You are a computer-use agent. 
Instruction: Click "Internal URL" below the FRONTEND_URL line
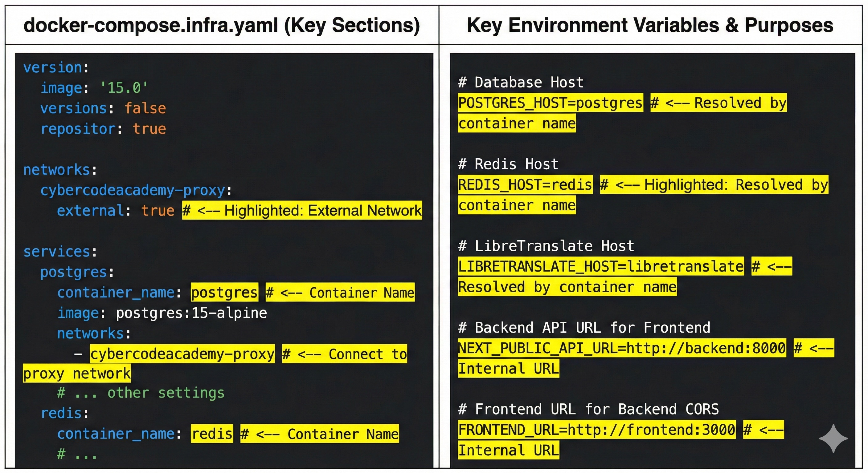(x=509, y=450)
